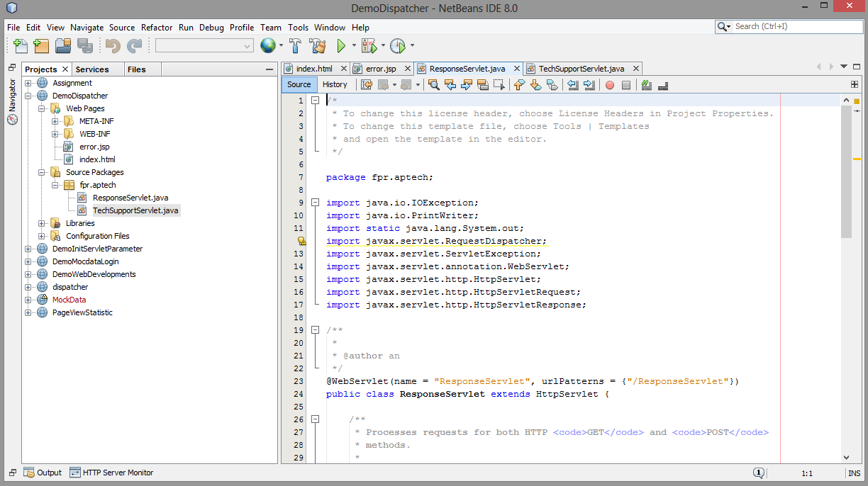Expand the Libraries node
The width and height of the screenshot is (868, 486).
(41, 223)
